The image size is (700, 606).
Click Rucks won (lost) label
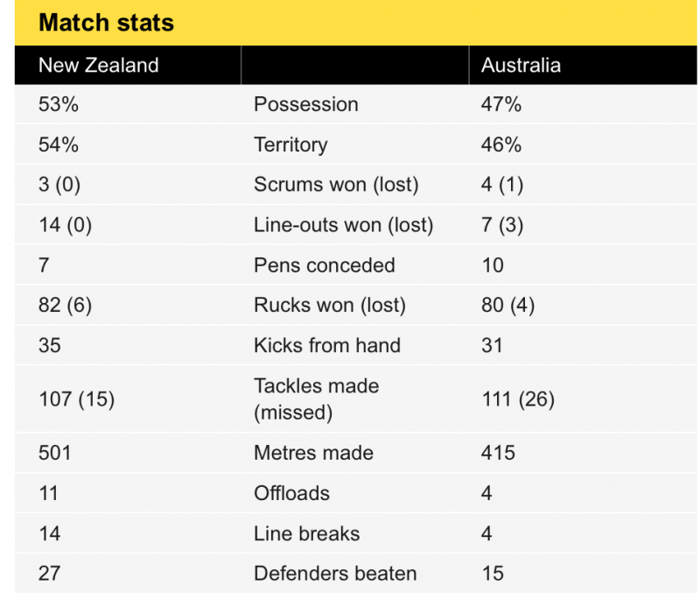click(x=330, y=306)
